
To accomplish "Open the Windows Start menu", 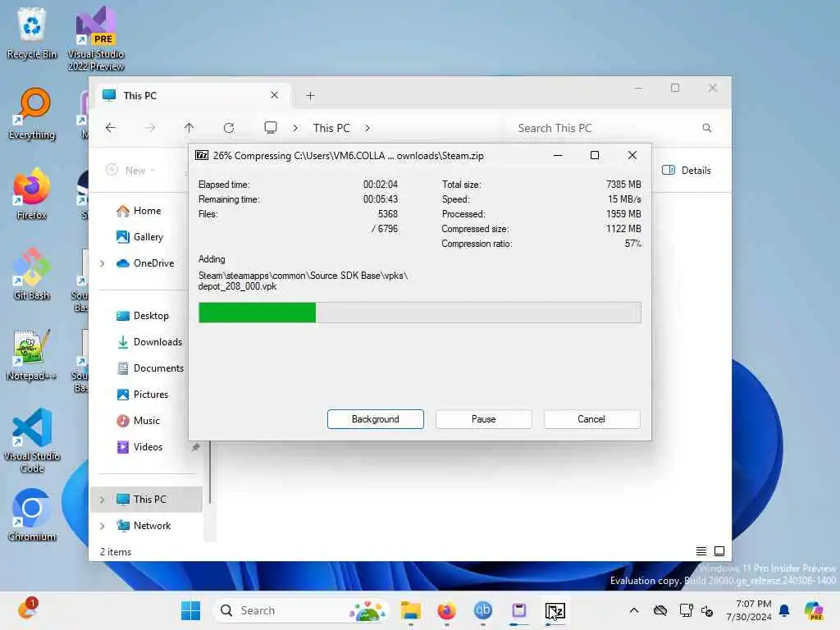I will click(190, 610).
